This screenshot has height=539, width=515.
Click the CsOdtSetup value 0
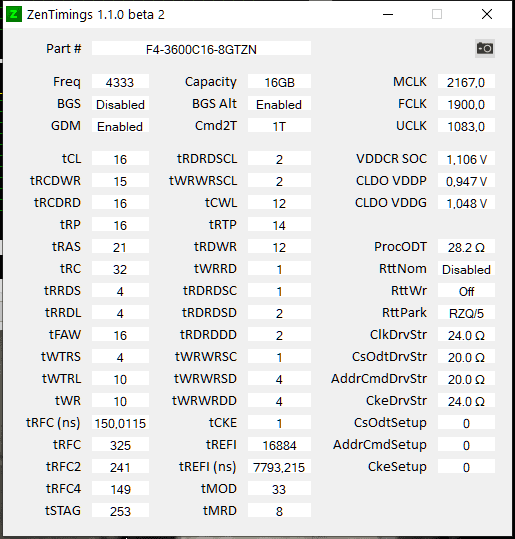click(x=466, y=422)
